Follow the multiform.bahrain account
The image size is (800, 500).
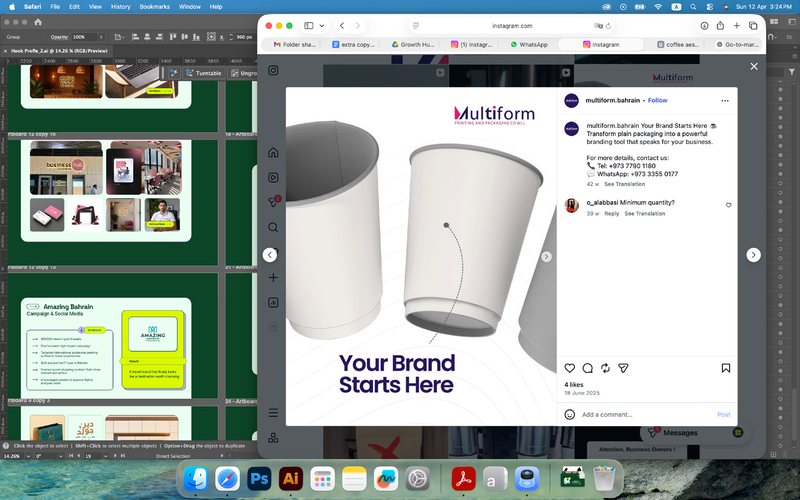657,101
